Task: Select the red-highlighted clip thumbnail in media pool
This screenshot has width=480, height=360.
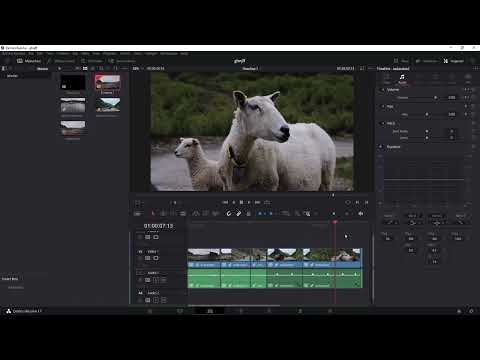Action: pos(108,82)
